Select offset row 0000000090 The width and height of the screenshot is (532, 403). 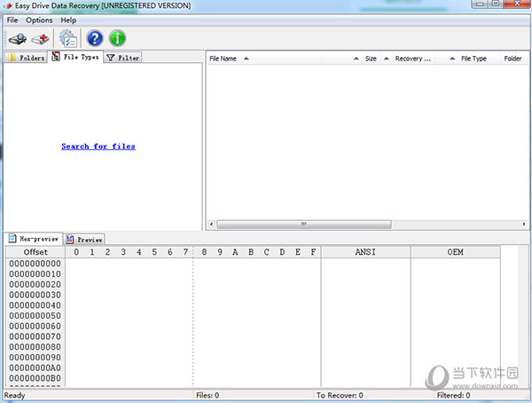(35, 358)
